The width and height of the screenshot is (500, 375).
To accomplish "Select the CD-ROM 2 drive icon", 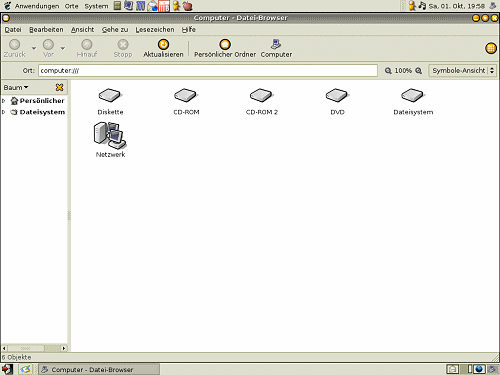I will (261, 96).
